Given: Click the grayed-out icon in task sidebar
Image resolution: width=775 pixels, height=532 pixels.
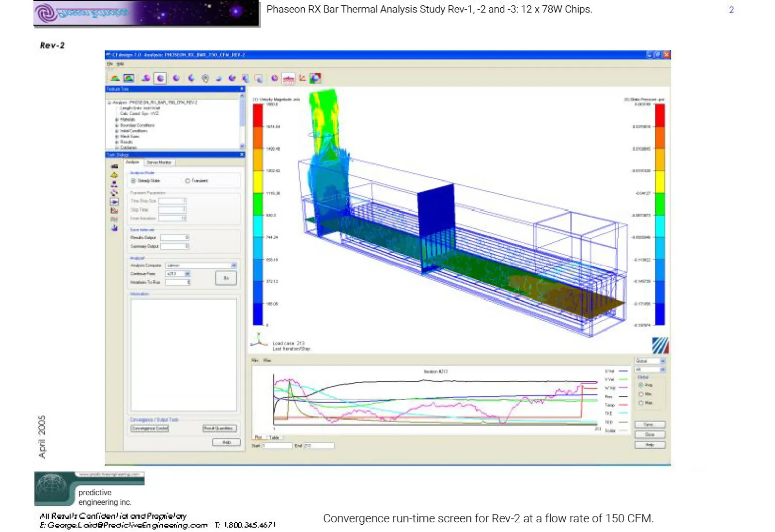Looking at the screenshot, I should click(x=114, y=219).
